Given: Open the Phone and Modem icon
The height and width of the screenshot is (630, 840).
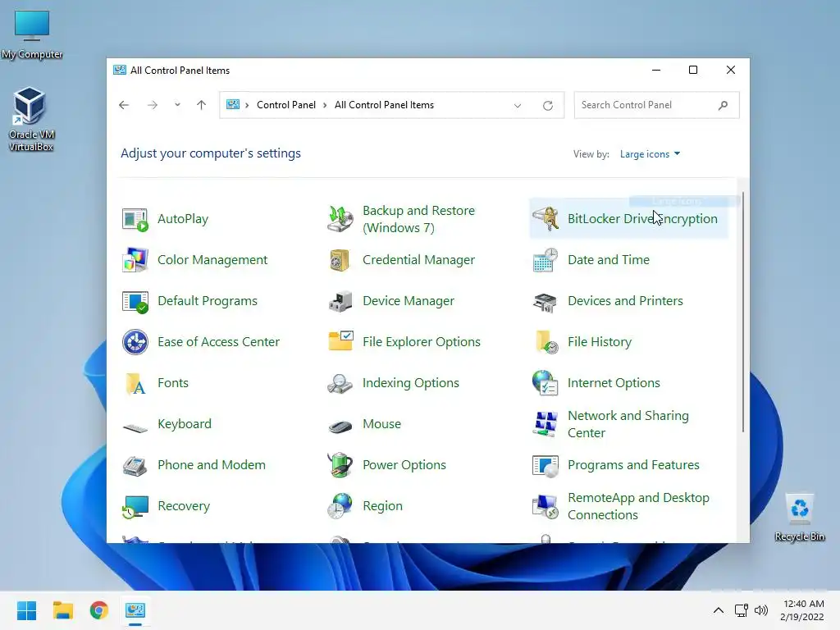Looking at the screenshot, I should (x=135, y=465).
